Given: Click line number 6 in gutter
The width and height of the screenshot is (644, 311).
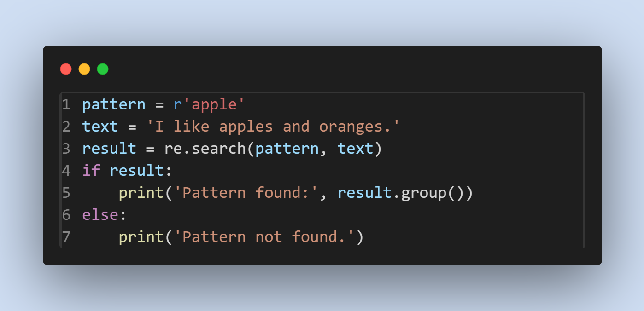Looking at the screenshot, I should coord(66,215).
